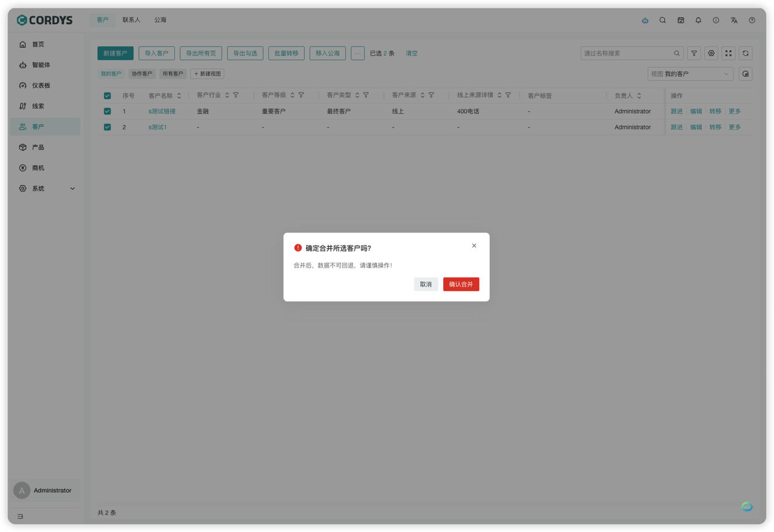Screen dimensions: 774x532
Task: Open the table filter funnel icon
Action: (x=694, y=53)
